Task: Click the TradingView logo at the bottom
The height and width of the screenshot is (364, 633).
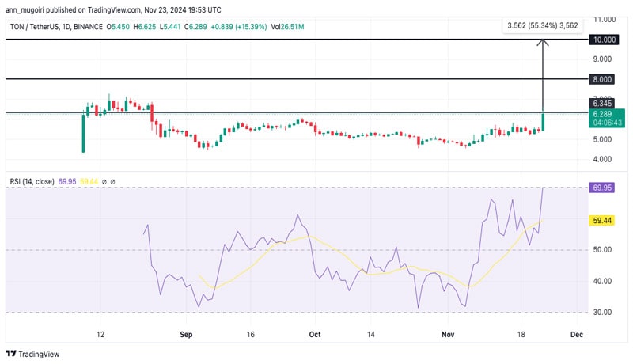Action: [x=32, y=354]
